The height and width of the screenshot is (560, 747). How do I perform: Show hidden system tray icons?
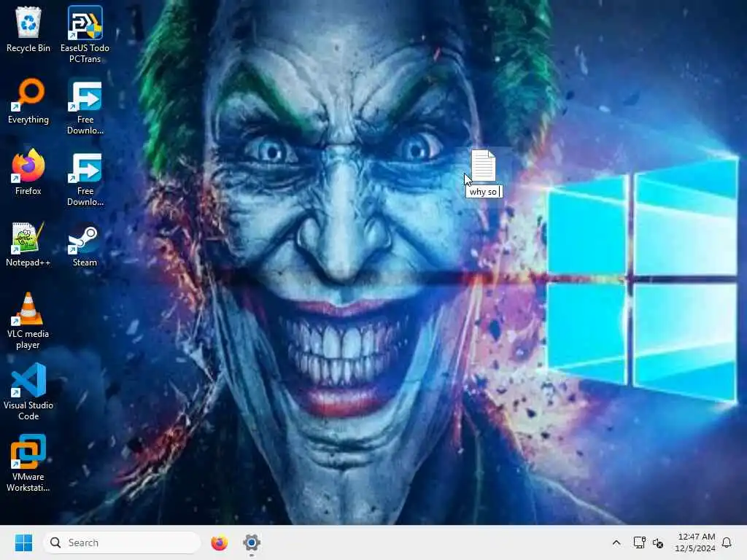(616, 542)
